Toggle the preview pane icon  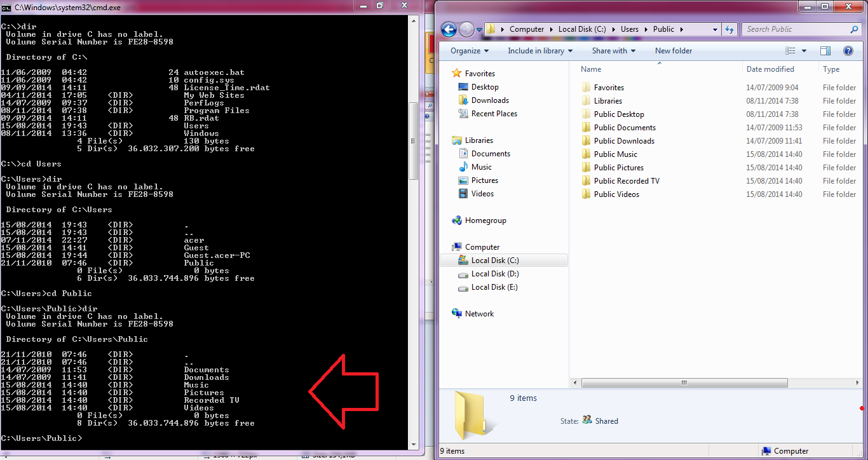pyautogui.click(x=825, y=51)
